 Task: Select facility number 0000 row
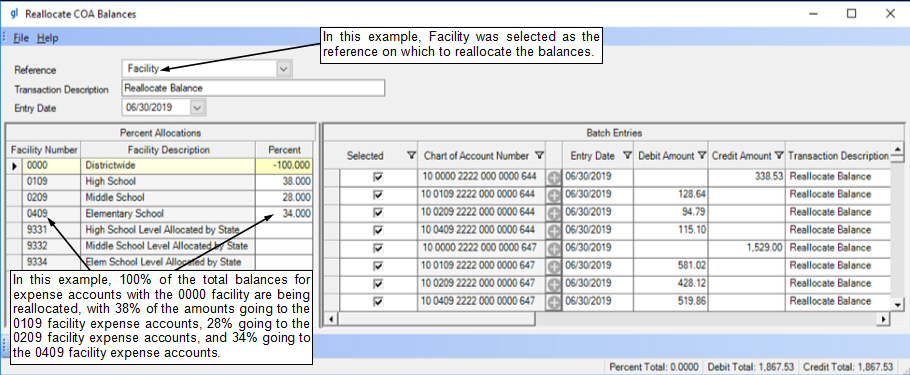tap(159, 165)
